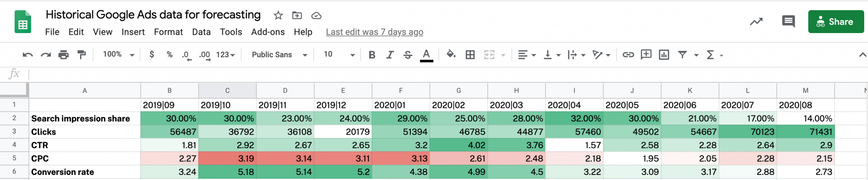Toggle bold formatting
The image size is (868, 180).
372,55
